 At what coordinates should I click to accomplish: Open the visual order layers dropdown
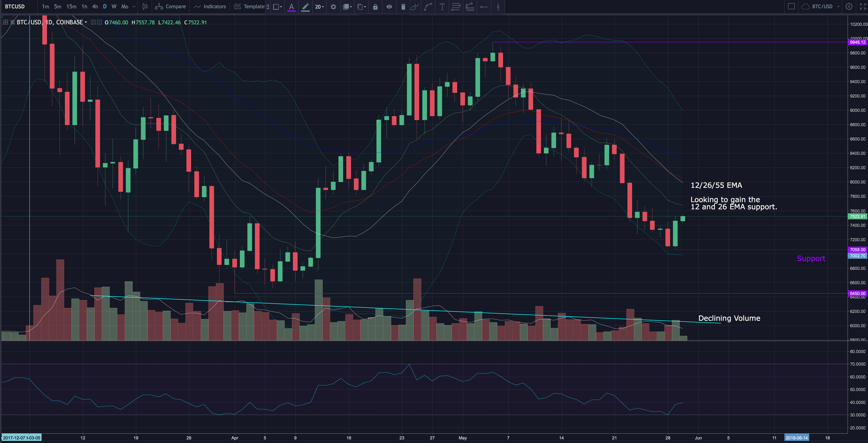point(347,6)
